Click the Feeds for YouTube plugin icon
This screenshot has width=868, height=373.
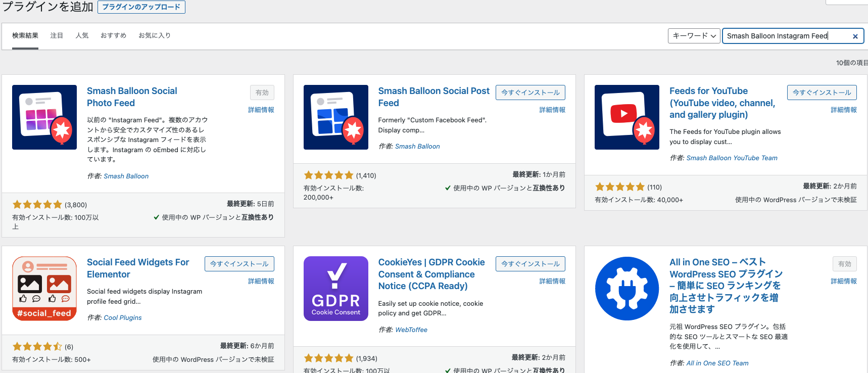[x=627, y=117]
